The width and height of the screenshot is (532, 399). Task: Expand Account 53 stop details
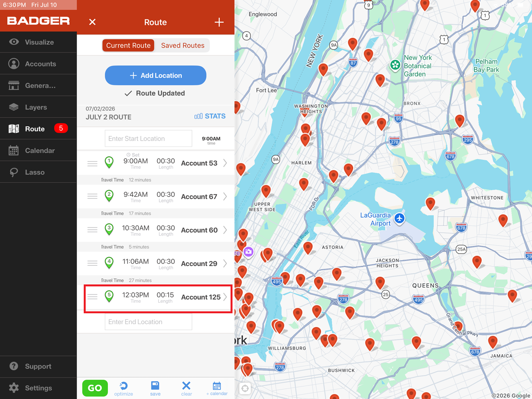(x=225, y=163)
